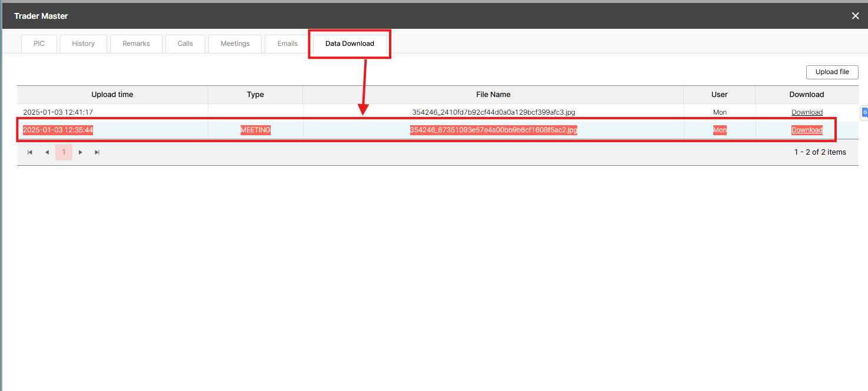This screenshot has width=868, height=391.
Task: Select file name 354246_67351093e57e4a00bb9b6cf1608f5ac2.jpg
Action: point(494,131)
